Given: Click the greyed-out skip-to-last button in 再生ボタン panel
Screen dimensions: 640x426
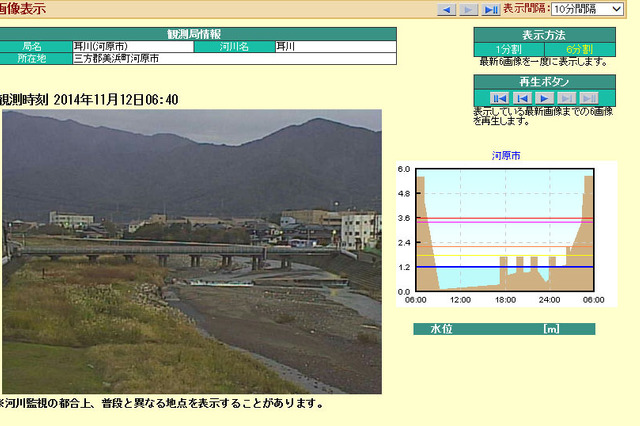Looking at the screenshot, I should click(589, 98).
